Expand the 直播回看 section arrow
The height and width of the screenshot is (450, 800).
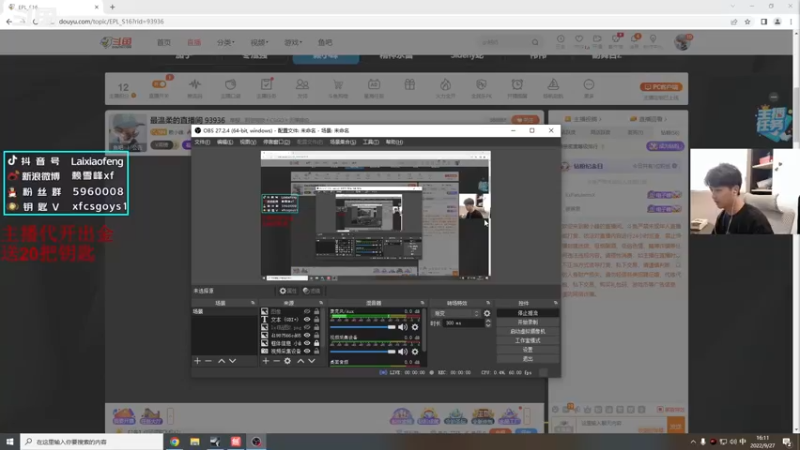tap(666, 119)
